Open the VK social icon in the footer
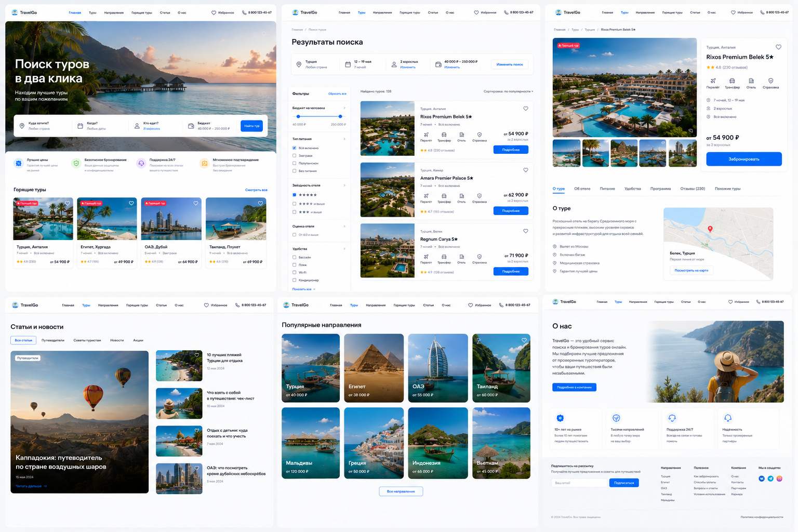The width and height of the screenshot is (798, 532). 762,478
